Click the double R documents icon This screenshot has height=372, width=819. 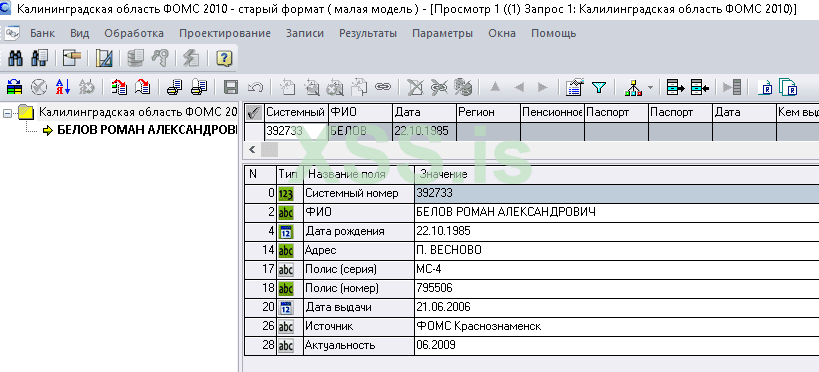pos(788,87)
